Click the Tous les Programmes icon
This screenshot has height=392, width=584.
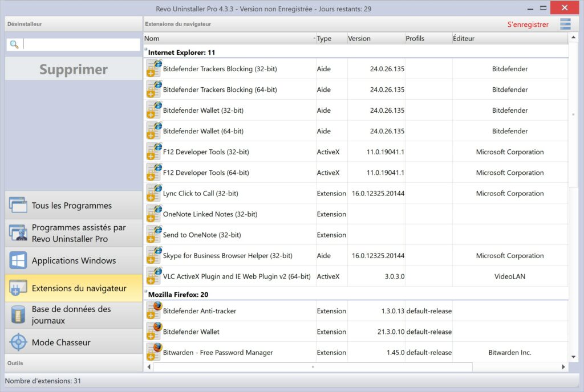[x=18, y=205]
